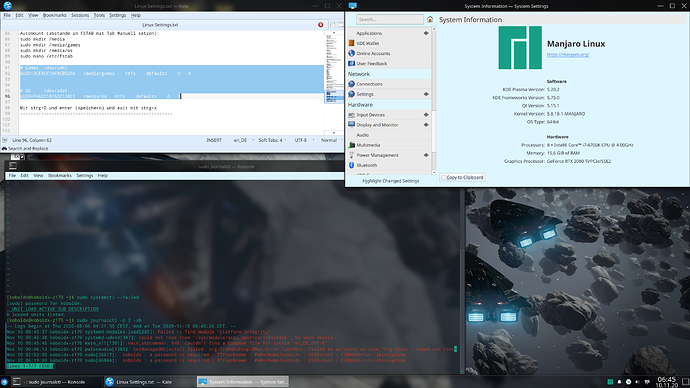
Task: Click the Line 96, Column 62 indicator
Action: [x=32, y=140]
